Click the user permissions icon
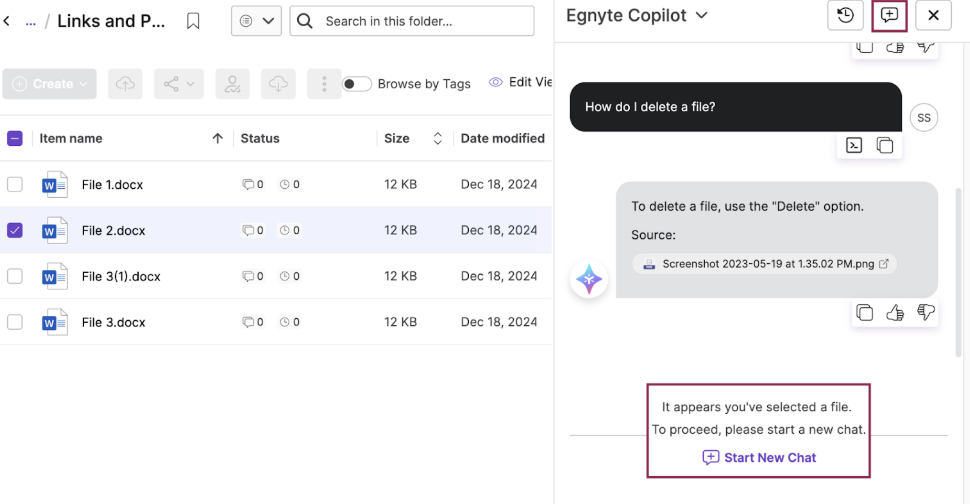The width and height of the screenshot is (970, 504). (233, 83)
